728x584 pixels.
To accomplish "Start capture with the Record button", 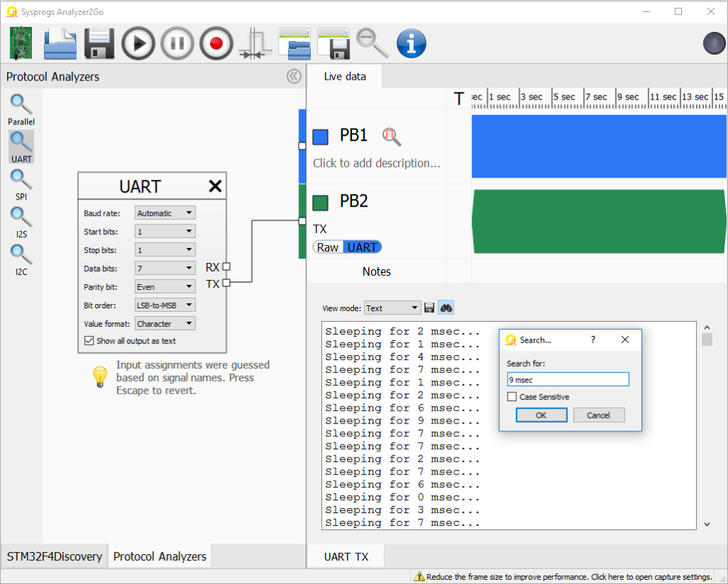I will coord(216,43).
